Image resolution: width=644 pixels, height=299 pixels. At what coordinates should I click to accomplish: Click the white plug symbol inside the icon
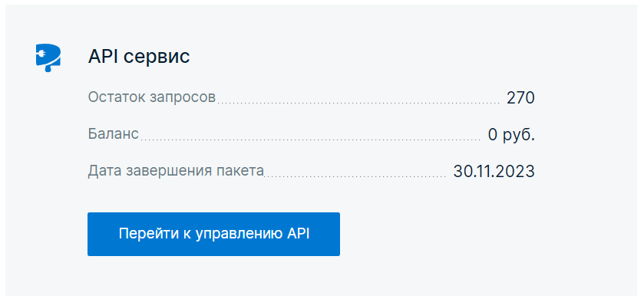point(43,54)
